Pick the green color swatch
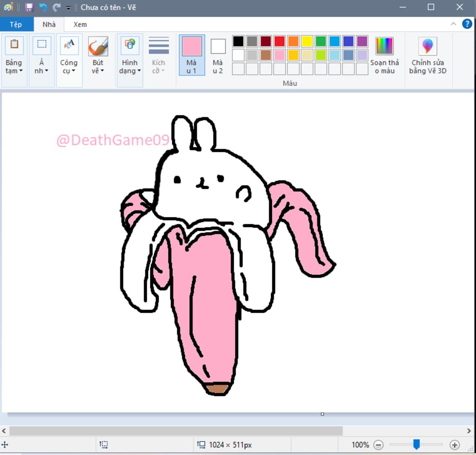The width and height of the screenshot is (476, 455). (x=321, y=41)
